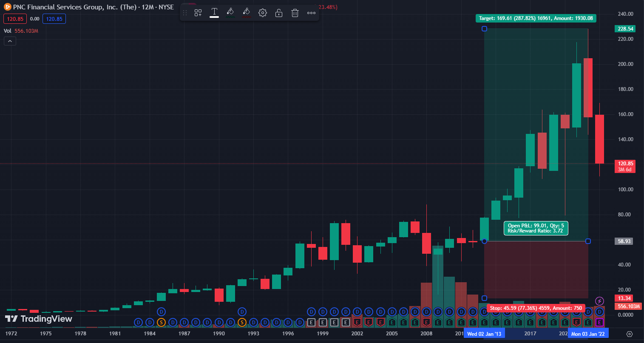Open the purple E upcoming earnings marker

pyautogui.click(x=599, y=323)
